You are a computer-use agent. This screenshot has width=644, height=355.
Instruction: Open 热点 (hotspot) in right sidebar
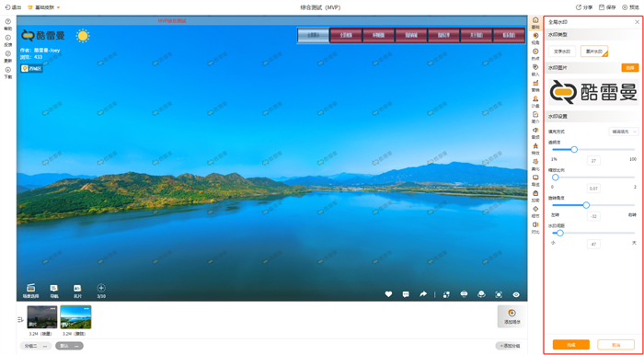point(535,53)
